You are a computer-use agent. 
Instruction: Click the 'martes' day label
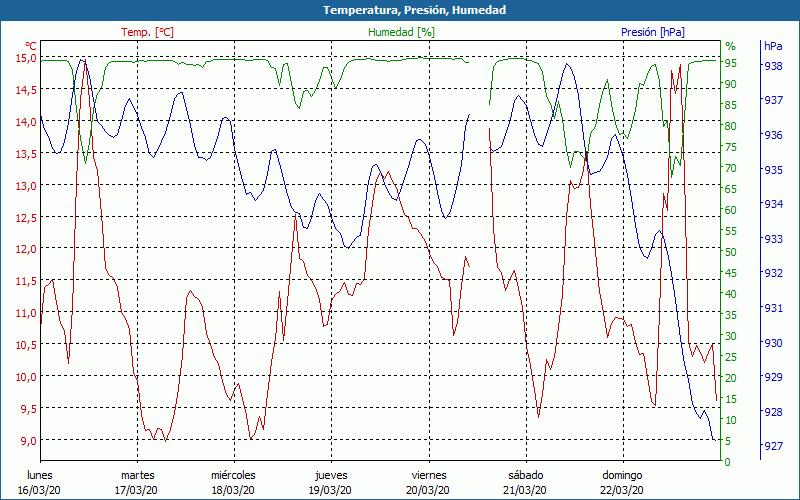[x=137, y=475]
